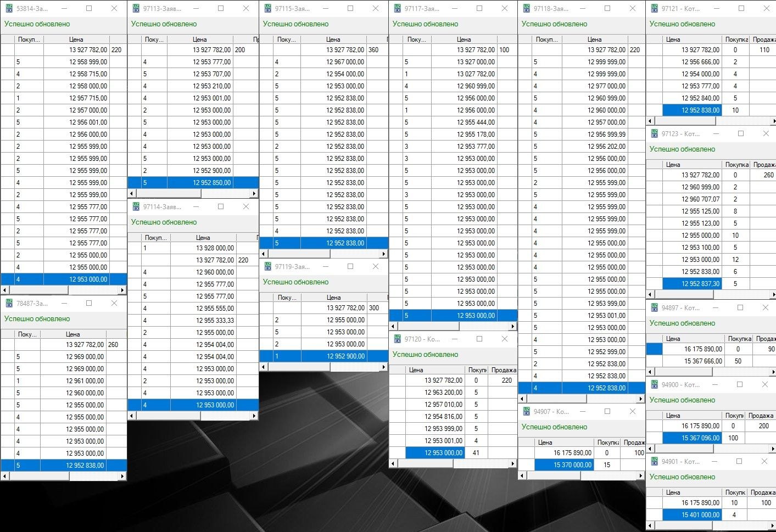Click the title icon of window 78487

pos(9,304)
